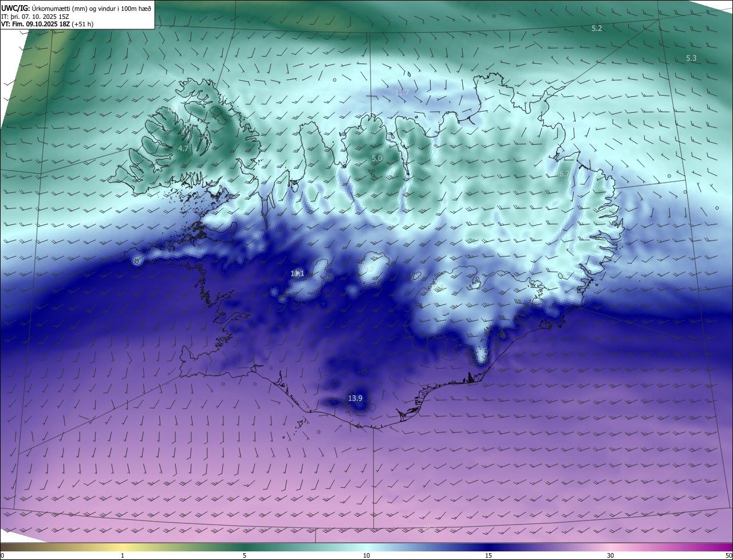Click the 15 tick on the color scale

[x=488, y=555]
